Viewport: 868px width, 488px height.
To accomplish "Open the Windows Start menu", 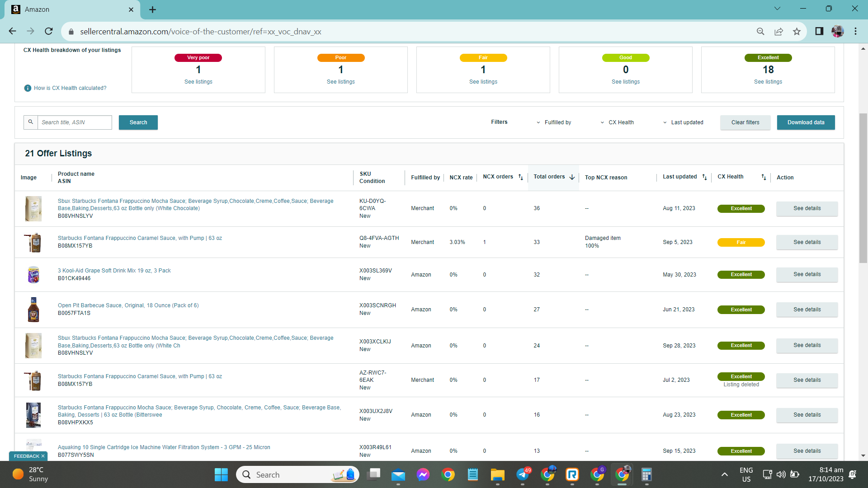I will click(x=221, y=474).
